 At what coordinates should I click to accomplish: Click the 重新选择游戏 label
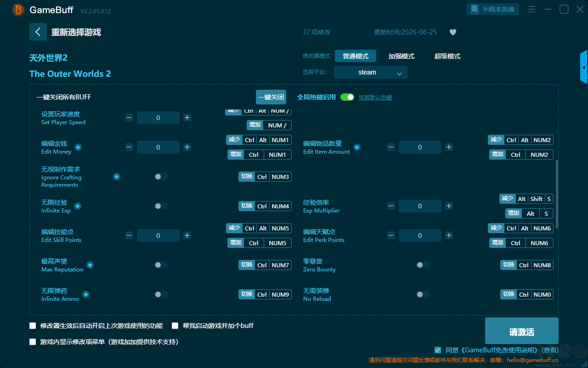[x=76, y=32]
